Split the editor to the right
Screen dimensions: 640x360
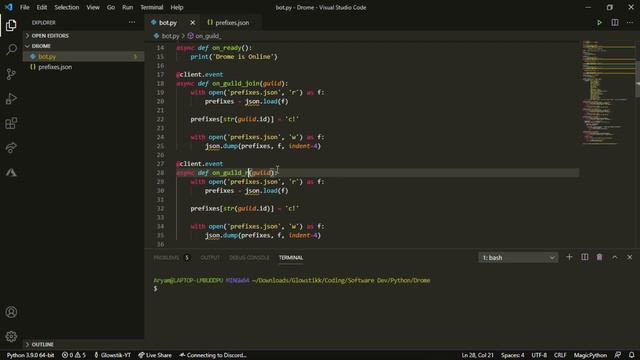615,23
